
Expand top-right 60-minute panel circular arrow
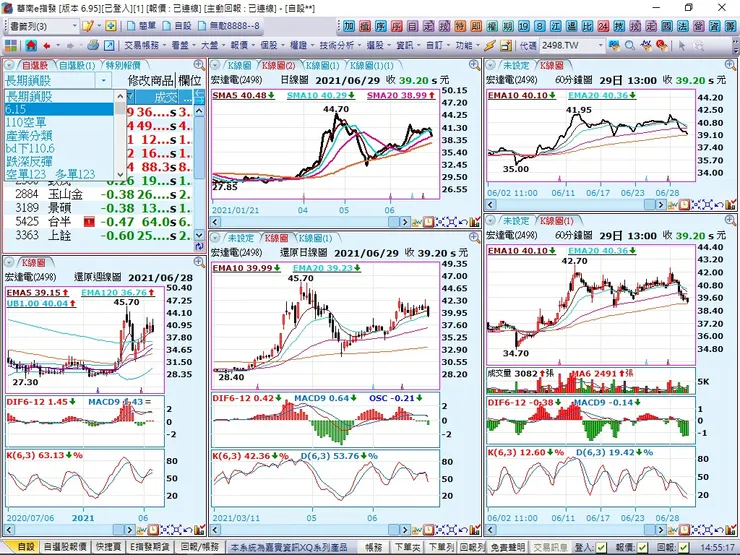pos(490,65)
